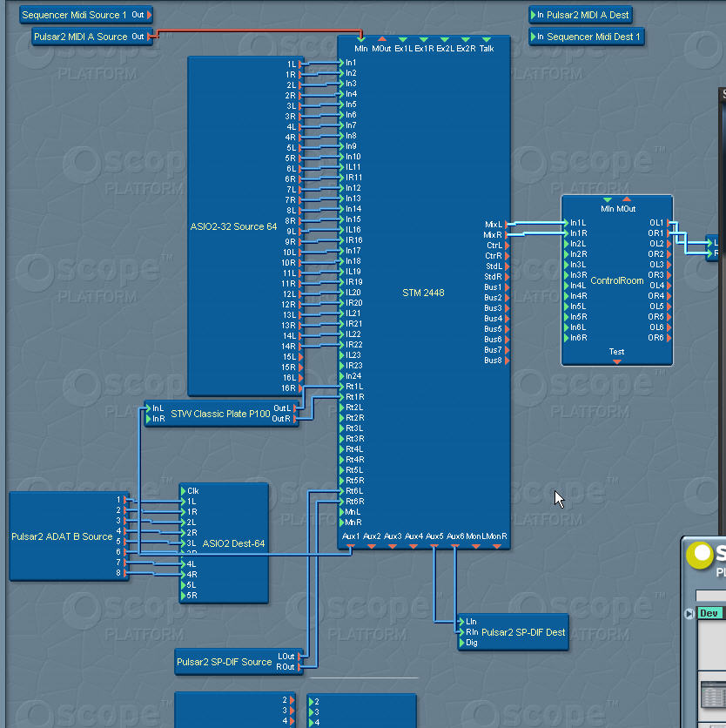Image resolution: width=726 pixels, height=728 pixels.
Task: Select the StdR output port of STM 2448
Action: click(507, 277)
